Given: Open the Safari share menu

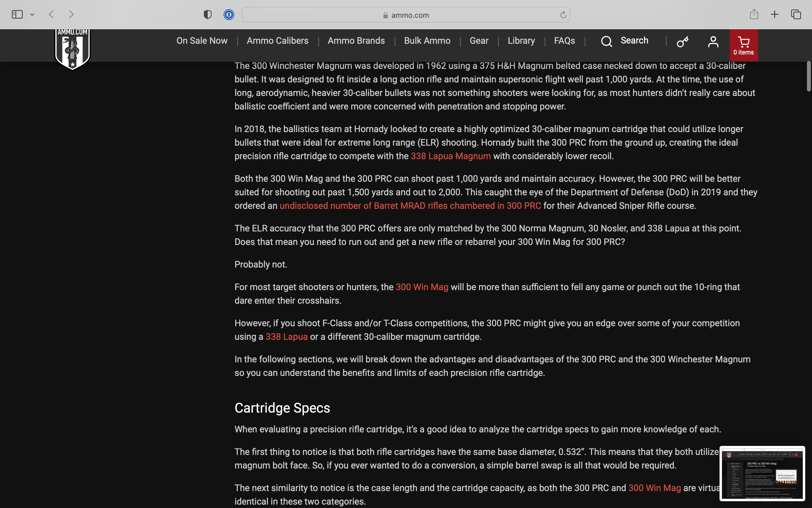Looking at the screenshot, I should coord(754,14).
